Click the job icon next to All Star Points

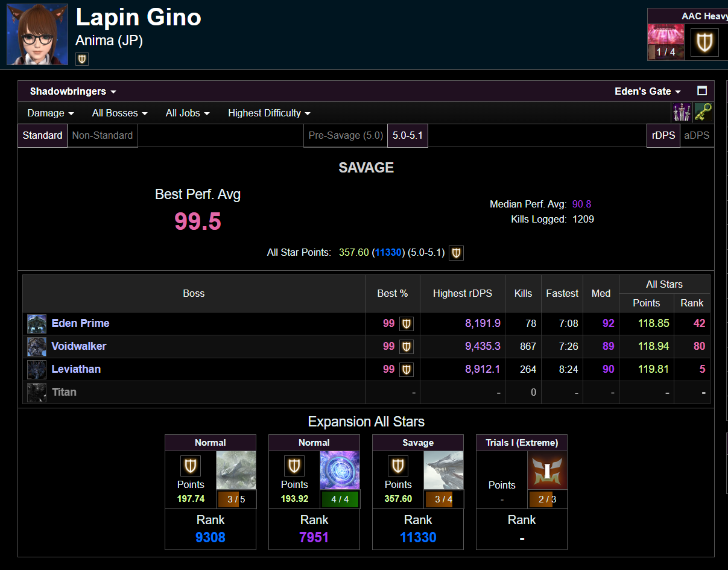pyautogui.click(x=457, y=253)
